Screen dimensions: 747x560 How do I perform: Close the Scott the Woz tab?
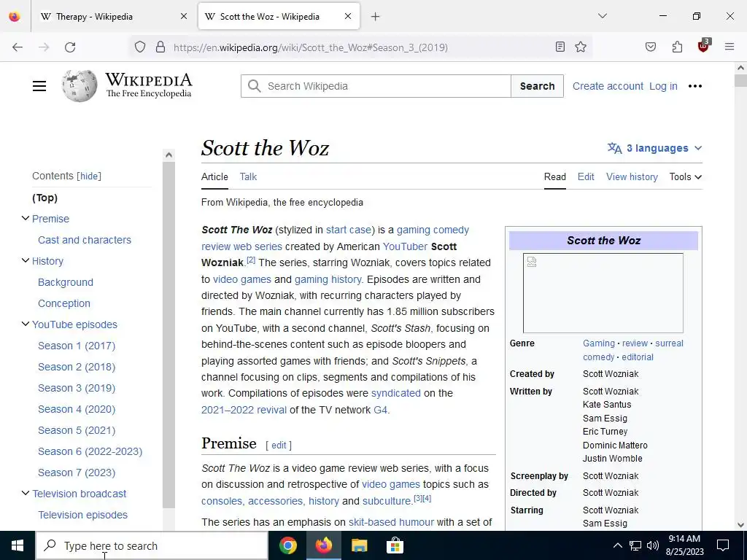tap(348, 16)
